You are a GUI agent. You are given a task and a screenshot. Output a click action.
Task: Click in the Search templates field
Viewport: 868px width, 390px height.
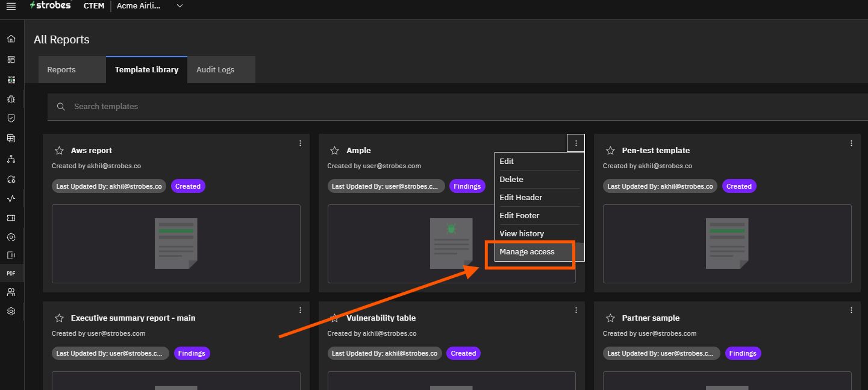[458, 107]
